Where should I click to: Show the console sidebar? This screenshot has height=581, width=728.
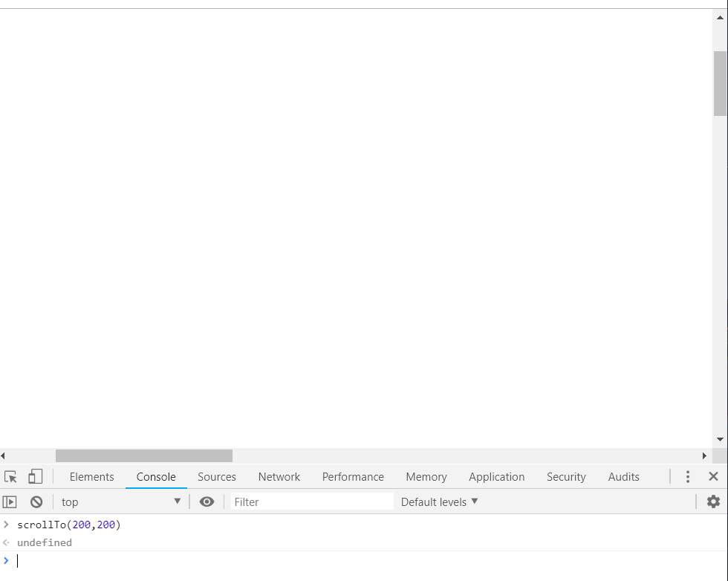[x=10, y=502]
